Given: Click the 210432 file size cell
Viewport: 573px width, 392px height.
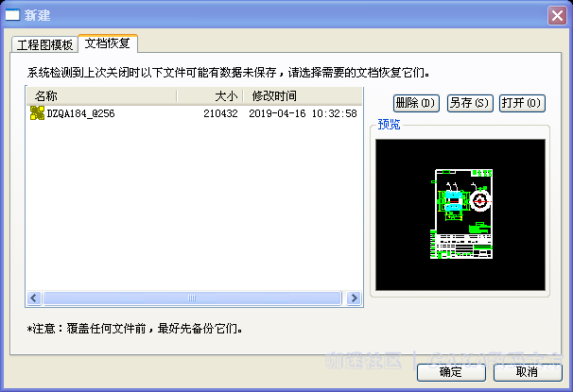Looking at the screenshot, I should [220, 113].
